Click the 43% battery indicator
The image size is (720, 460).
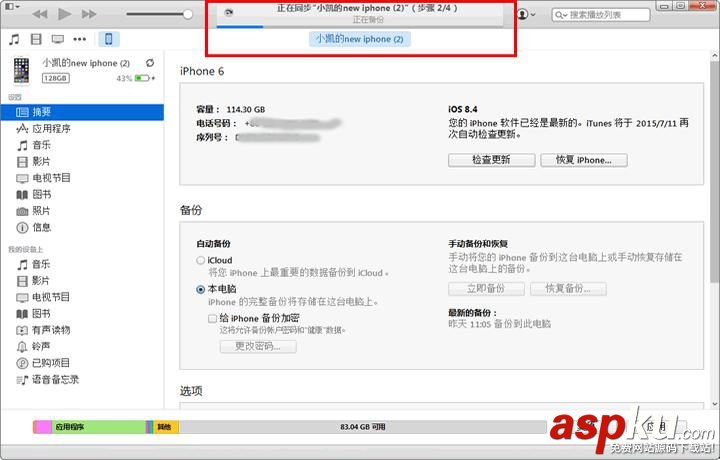coord(135,78)
